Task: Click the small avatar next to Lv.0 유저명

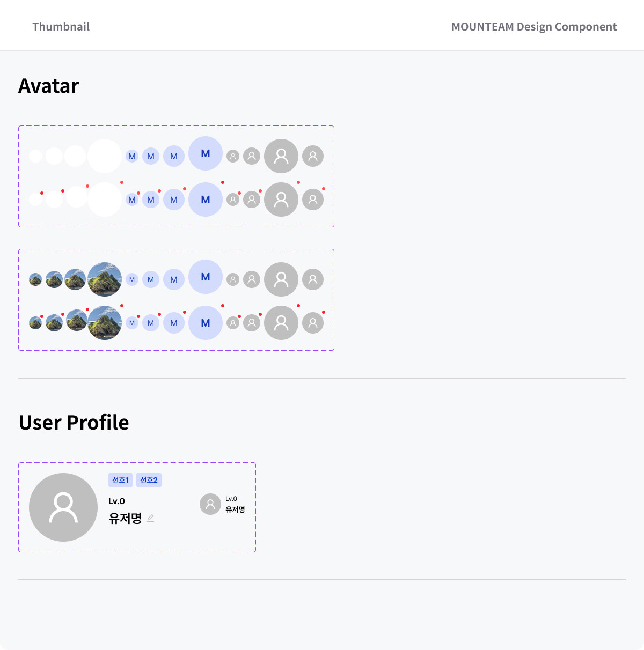Action: pos(210,504)
